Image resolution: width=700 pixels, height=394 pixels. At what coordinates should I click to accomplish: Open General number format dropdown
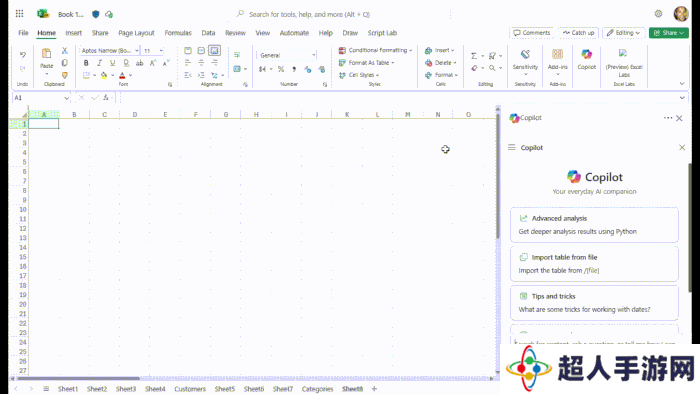pyautogui.click(x=313, y=55)
